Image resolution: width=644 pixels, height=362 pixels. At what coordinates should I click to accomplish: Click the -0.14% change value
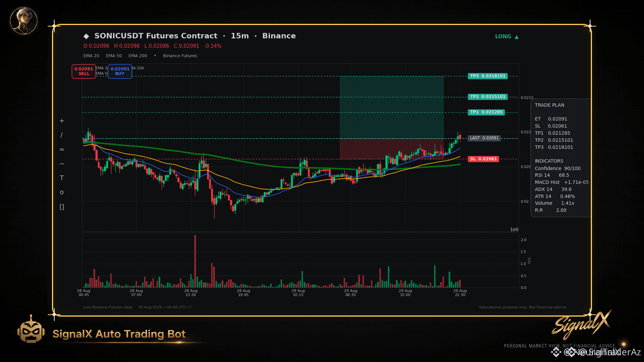pyautogui.click(x=213, y=46)
